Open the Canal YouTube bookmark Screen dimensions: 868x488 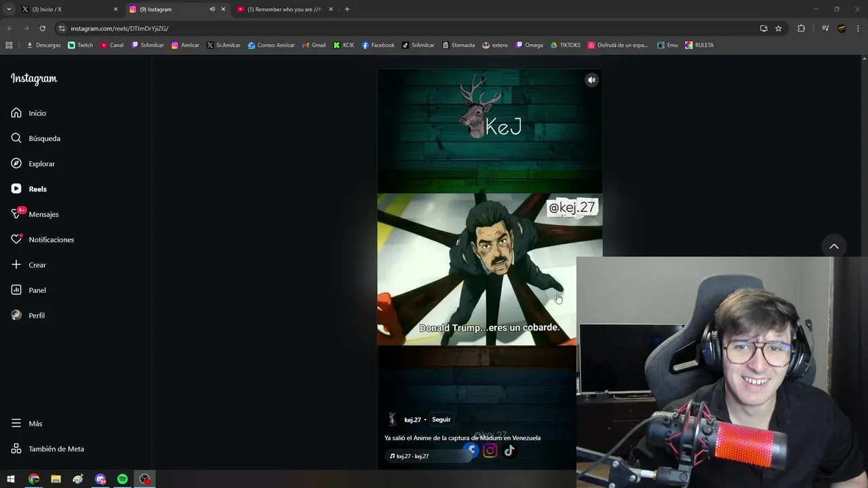112,45
